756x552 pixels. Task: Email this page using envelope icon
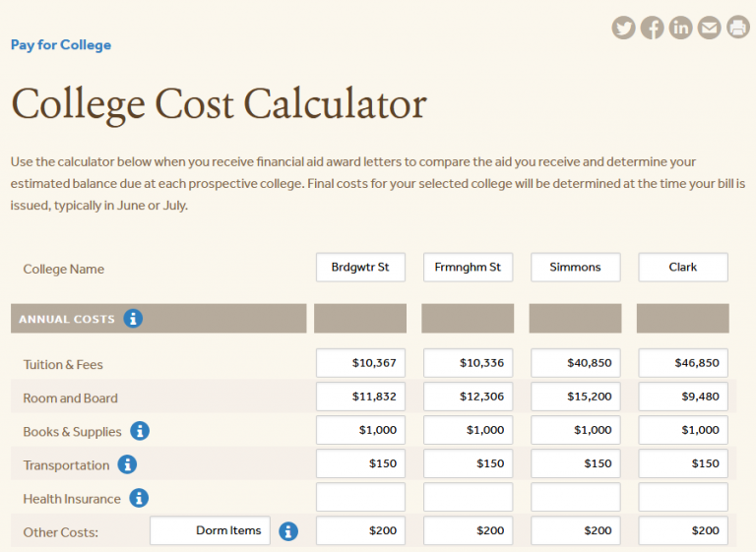coord(709,28)
